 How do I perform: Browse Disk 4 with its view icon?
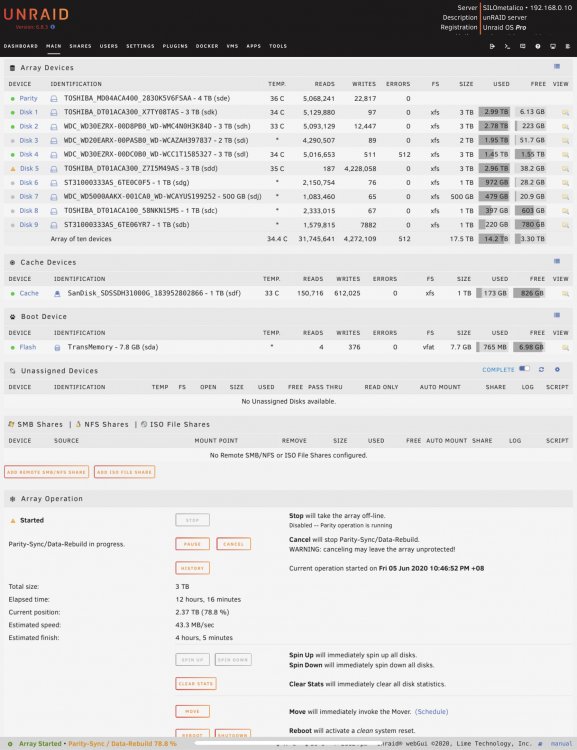(565, 154)
